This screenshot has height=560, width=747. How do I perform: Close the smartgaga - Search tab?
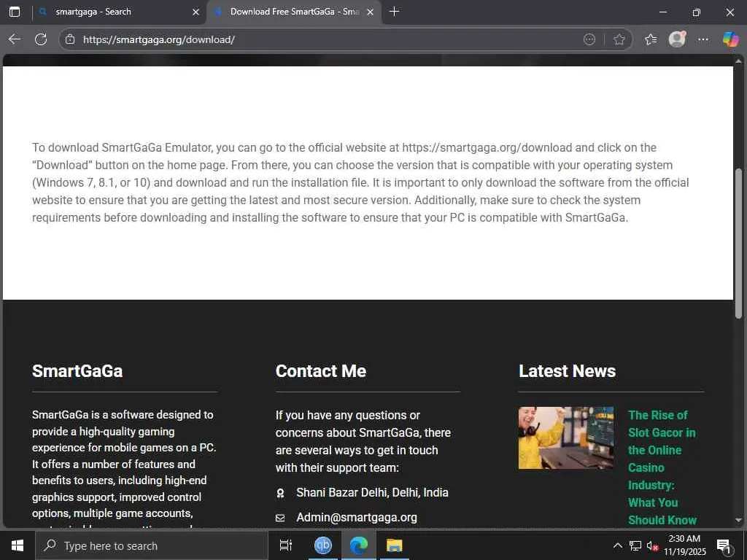coord(196,12)
